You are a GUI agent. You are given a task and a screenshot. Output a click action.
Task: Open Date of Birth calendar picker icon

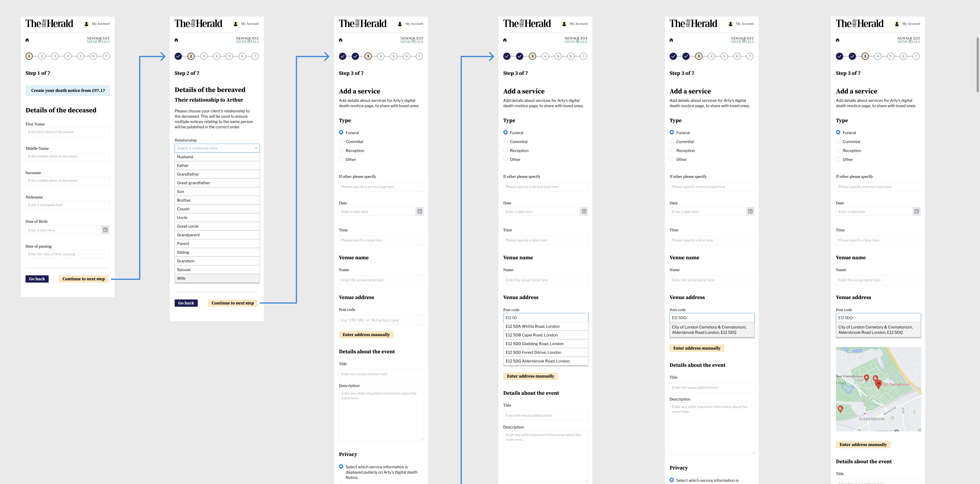coord(105,230)
